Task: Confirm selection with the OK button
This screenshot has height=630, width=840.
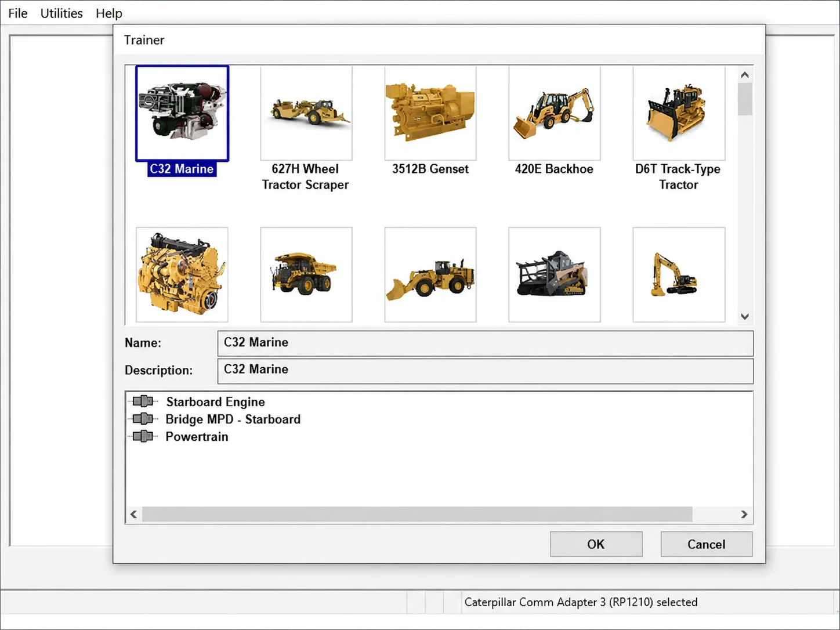Action: (x=596, y=544)
